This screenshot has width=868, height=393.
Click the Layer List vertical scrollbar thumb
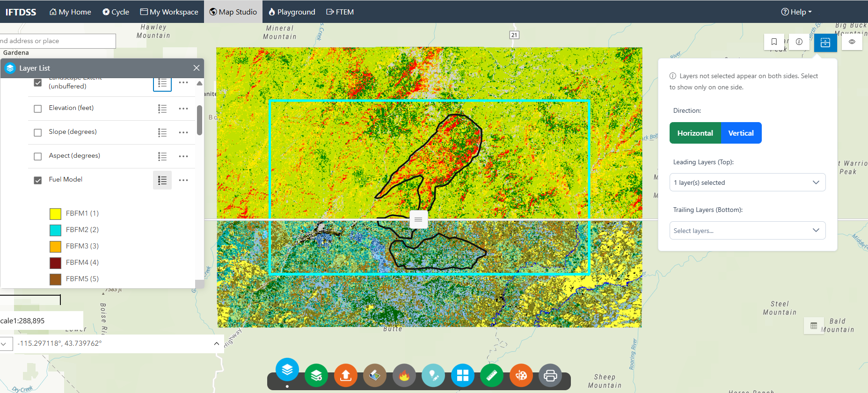[x=200, y=120]
